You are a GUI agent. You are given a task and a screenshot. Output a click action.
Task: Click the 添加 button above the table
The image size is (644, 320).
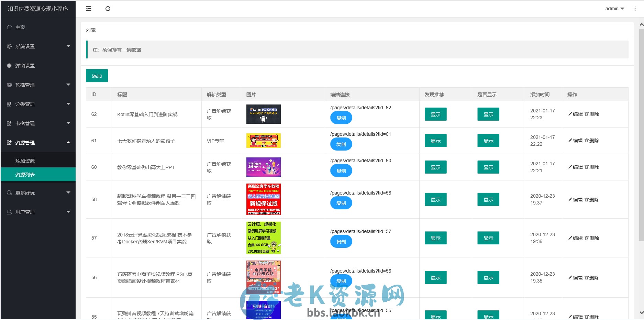point(97,75)
